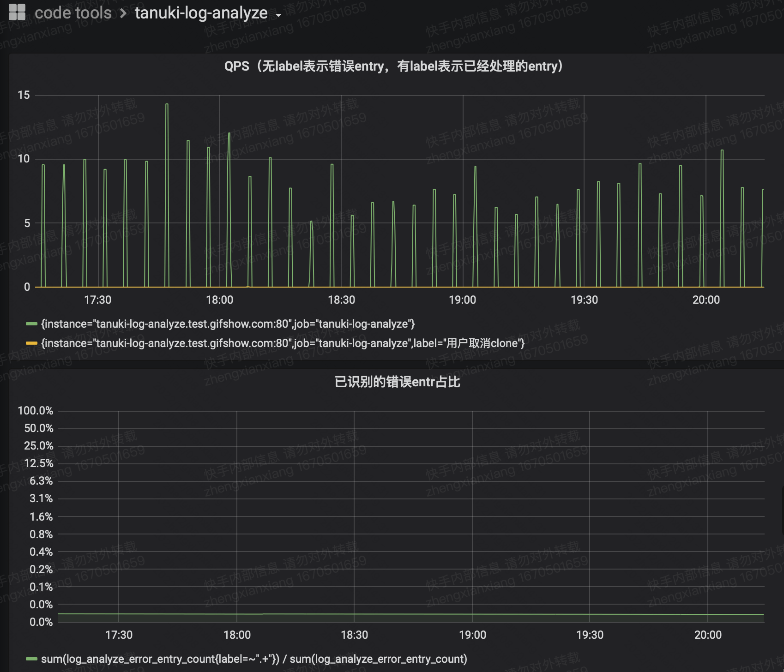Click the 12.5% label on ratio y-axis
The image size is (784, 672).
click(39, 463)
